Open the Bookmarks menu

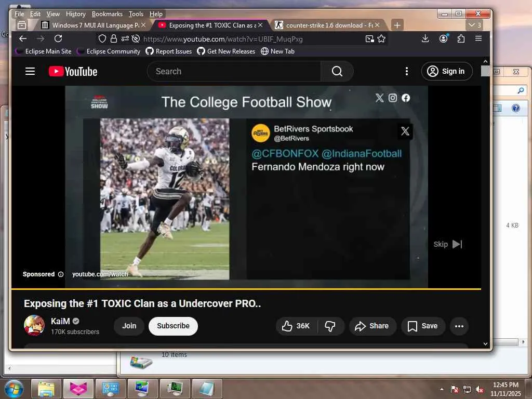[x=107, y=14]
